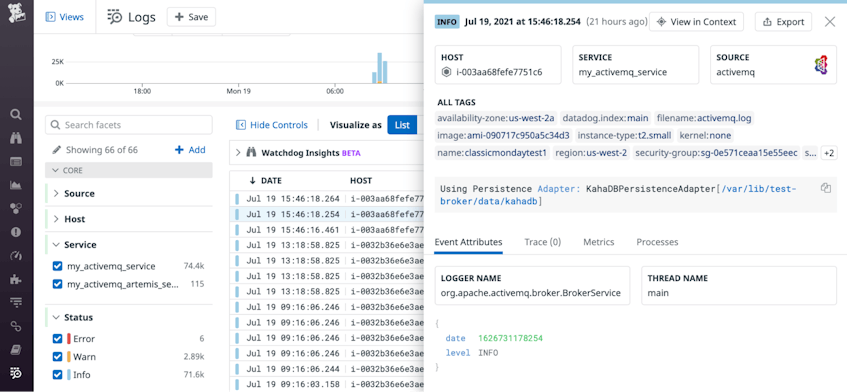Open the Datadog logo home icon
This screenshot has height=392, width=847.
pos(16,13)
